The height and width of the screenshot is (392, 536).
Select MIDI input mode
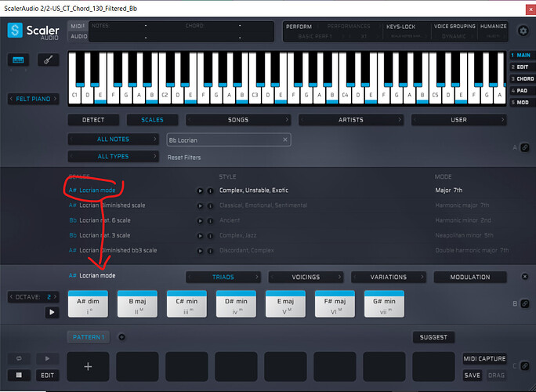(x=78, y=26)
